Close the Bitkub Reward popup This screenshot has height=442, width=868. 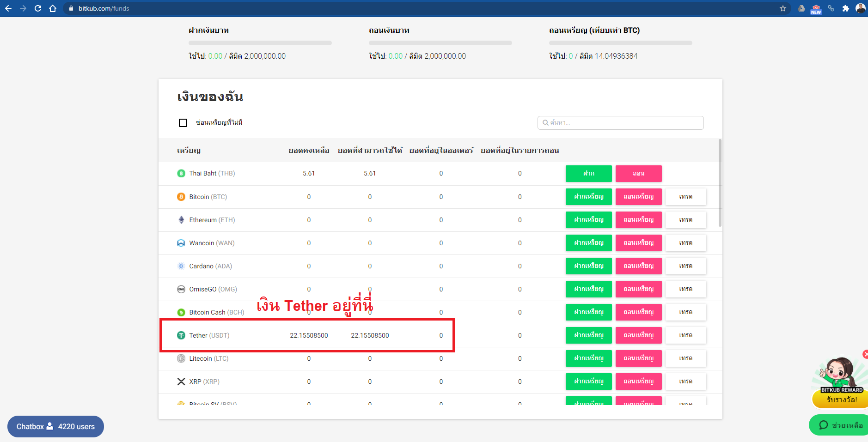865,354
